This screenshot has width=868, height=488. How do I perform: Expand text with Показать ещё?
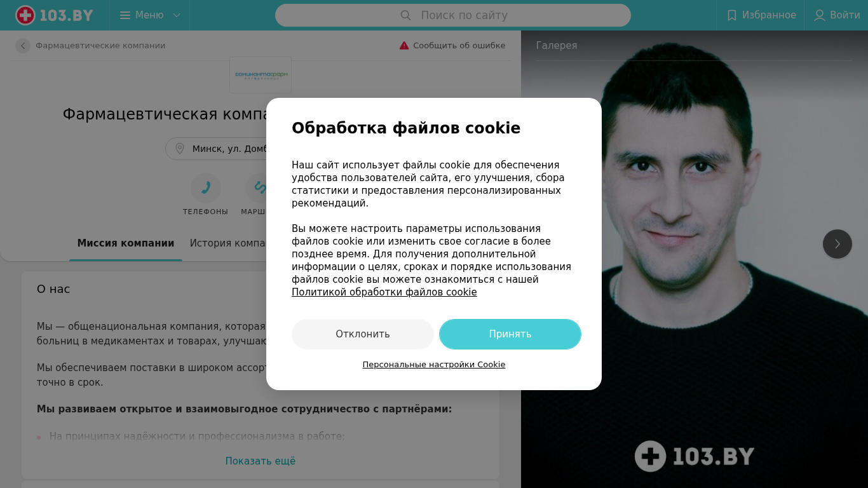(x=261, y=461)
